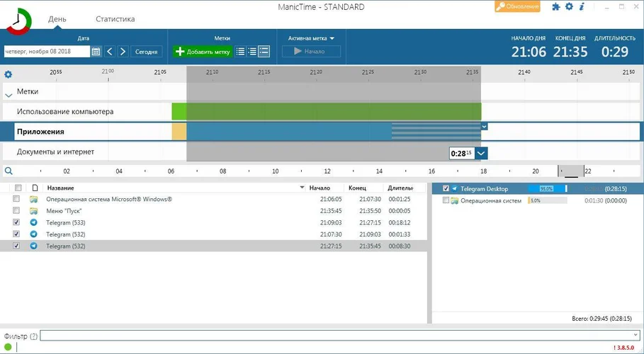644x354 pixels.
Task: Click Добавить метку button
Action: [203, 52]
